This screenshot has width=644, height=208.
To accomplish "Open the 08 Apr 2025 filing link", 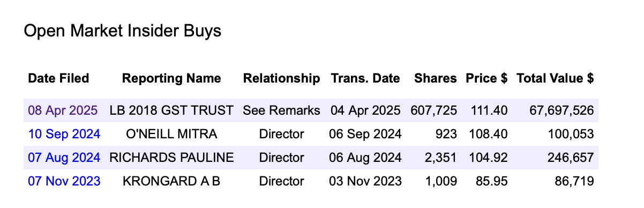I will (63, 110).
